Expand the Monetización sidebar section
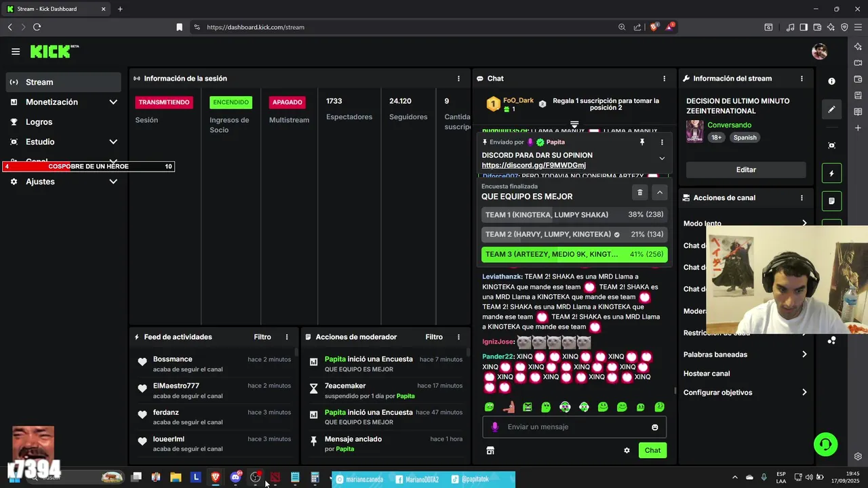The image size is (868, 488). (64, 102)
